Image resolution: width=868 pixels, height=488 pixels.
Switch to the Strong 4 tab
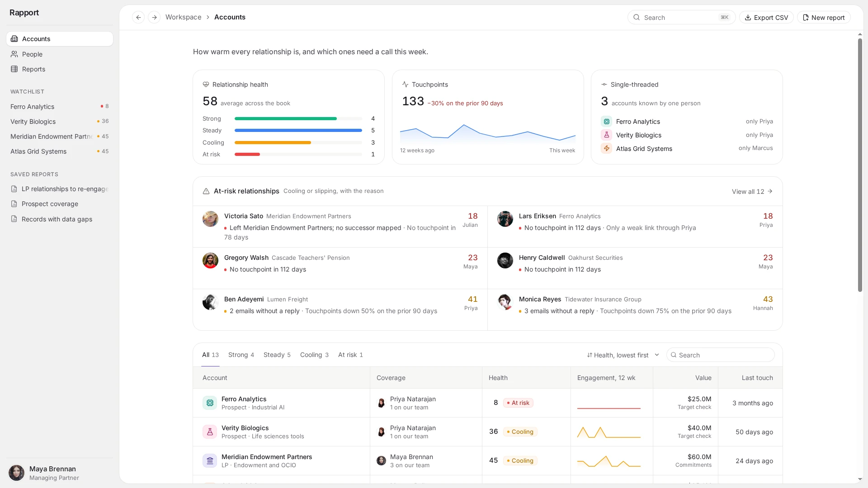241,355
